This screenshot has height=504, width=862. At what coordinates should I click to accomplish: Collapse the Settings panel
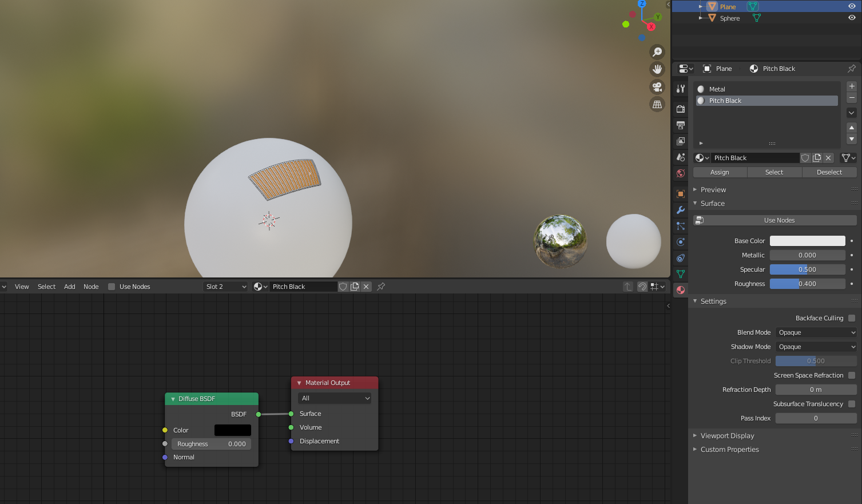click(x=713, y=301)
